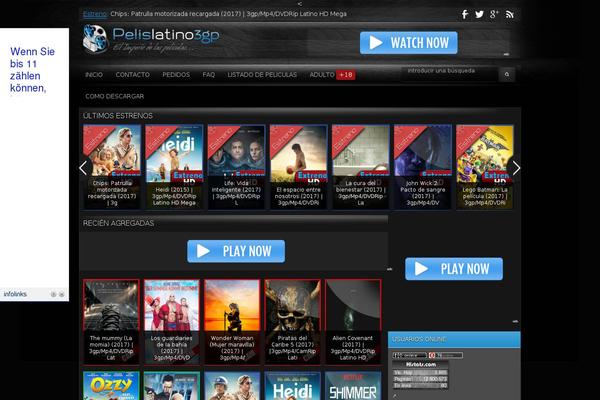The image size is (600, 400).
Task: Open John Wick 2 Pacto de sangre poster
Action: click(x=423, y=167)
